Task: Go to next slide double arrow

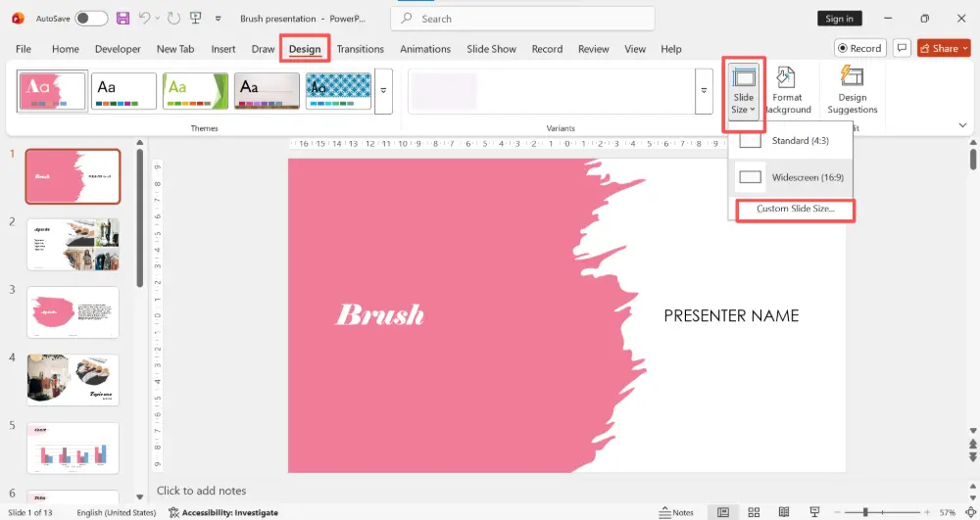Action: (972, 457)
